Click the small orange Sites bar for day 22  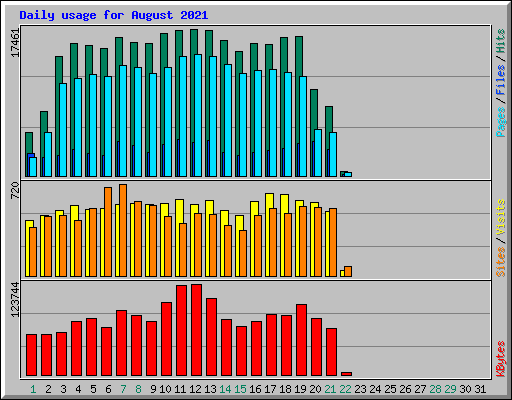pos(348,271)
